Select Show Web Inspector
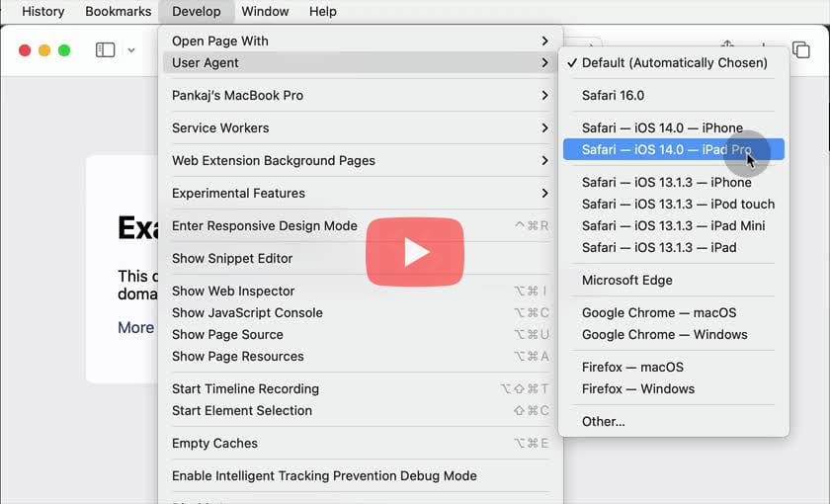The height and width of the screenshot is (504, 830). click(x=360, y=291)
